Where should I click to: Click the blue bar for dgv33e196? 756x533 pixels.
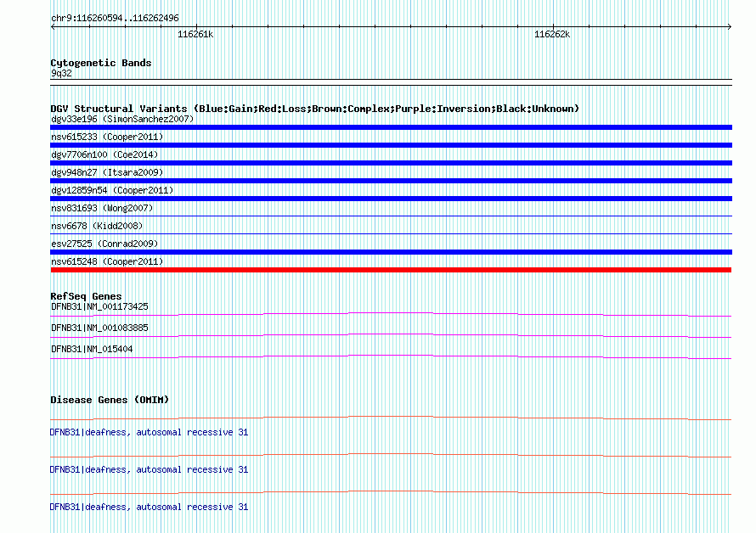391,127
